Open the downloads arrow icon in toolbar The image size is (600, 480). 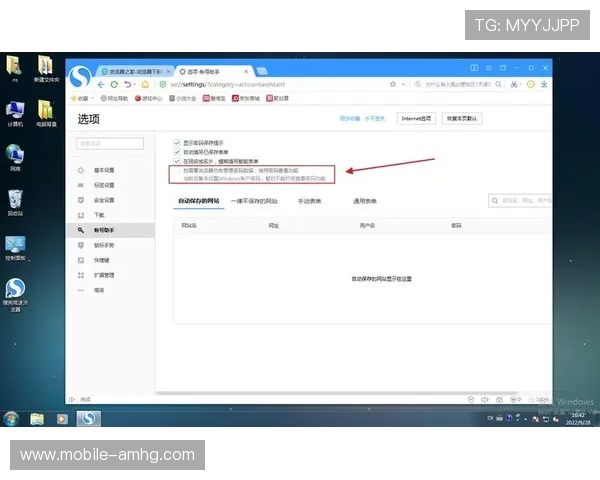[x=544, y=84]
